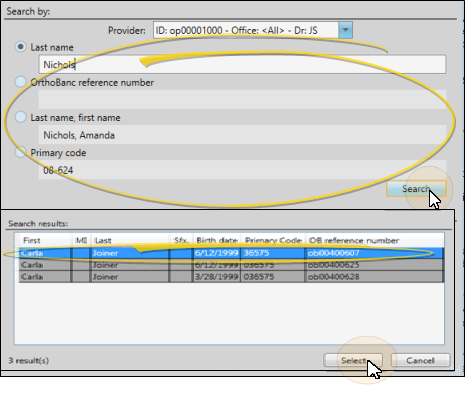Sort by OB reference number column header
Image resolution: width=465 pixels, height=404 pixels.
coord(375,240)
